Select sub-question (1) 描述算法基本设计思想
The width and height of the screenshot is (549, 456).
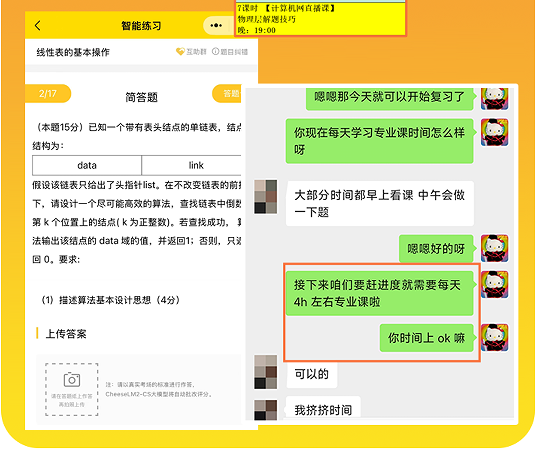111,300
